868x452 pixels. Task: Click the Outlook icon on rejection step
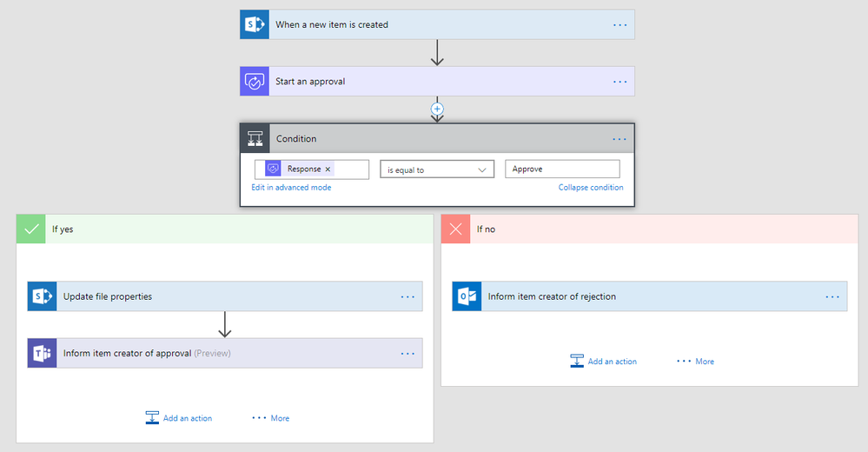click(467, 296)
